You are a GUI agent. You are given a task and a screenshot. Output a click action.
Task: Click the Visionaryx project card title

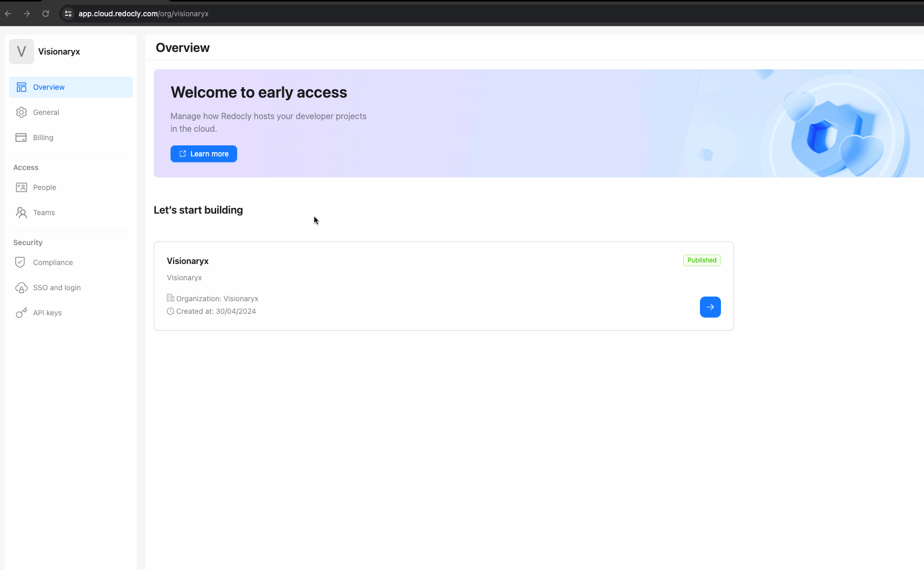click(188, 261)
